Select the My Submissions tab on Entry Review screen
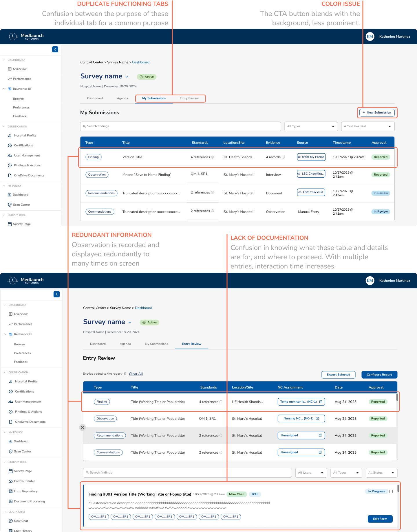The width and height of the screenshot is (417, 532). coord(156,344)
